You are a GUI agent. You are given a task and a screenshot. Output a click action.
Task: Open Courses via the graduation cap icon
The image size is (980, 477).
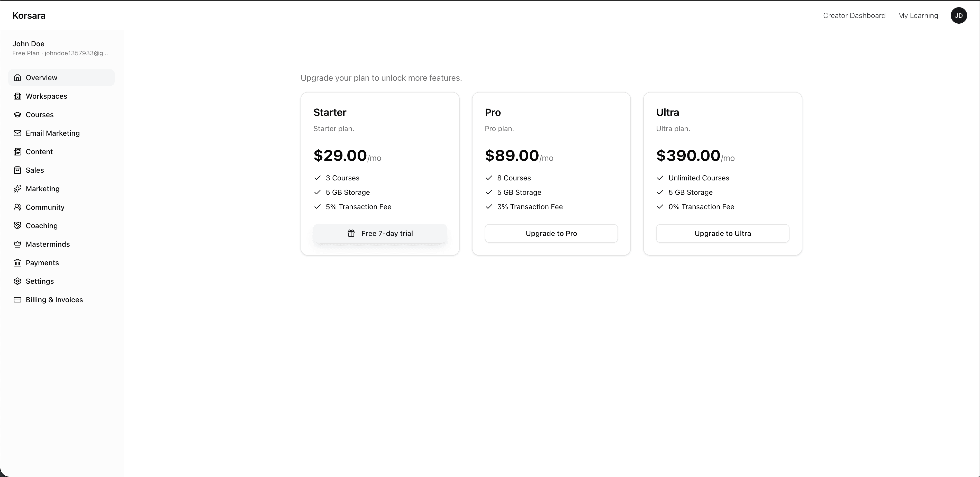pos(18,114)
